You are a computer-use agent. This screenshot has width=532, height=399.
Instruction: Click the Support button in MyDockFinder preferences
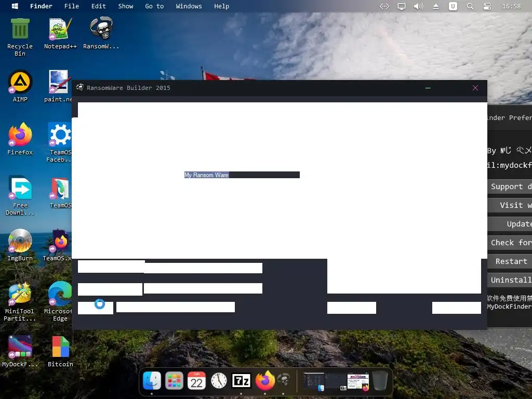[510, 187]
